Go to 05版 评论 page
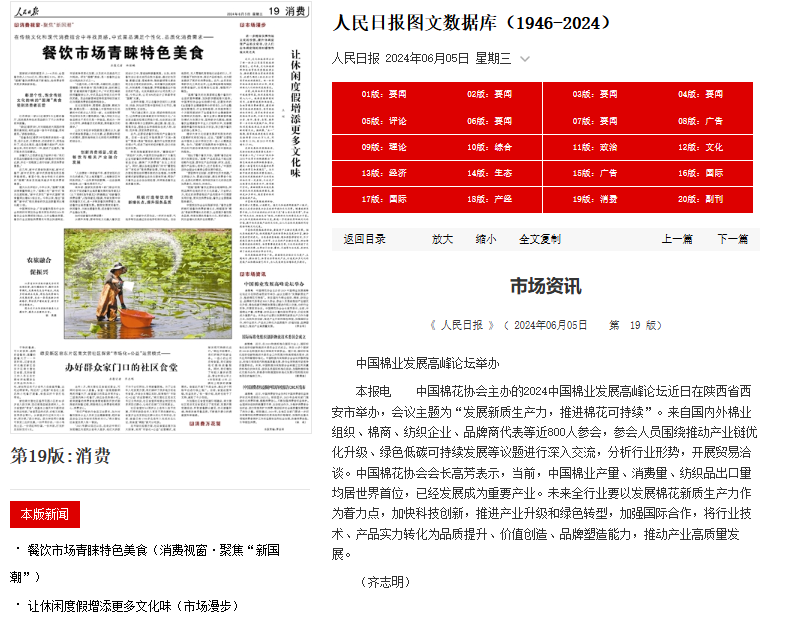The width and height of the screenshot is (792, 620). click(x=384, y=121)
